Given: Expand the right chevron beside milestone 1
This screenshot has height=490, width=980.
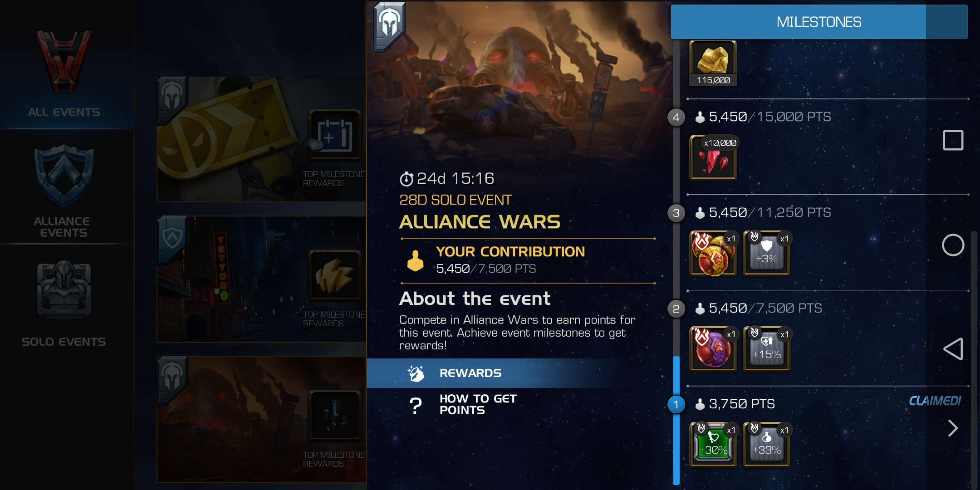Looking at the screenshot, I should tap(953, 428).
